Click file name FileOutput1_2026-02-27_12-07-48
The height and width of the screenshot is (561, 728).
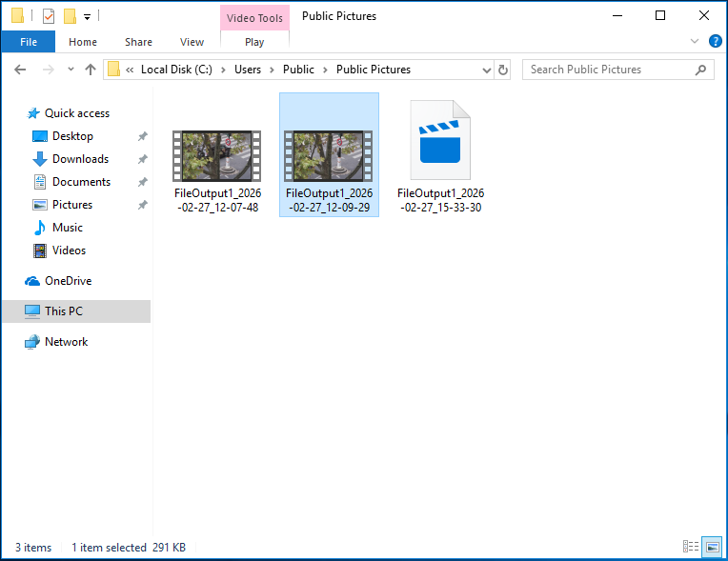218,200
